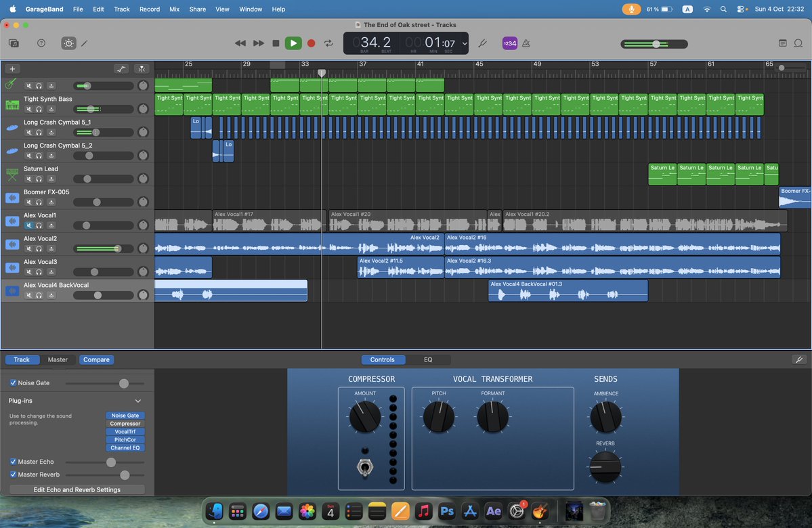
Task: Mute the Tight Synth Bass track
Action: tap(29, 109)
